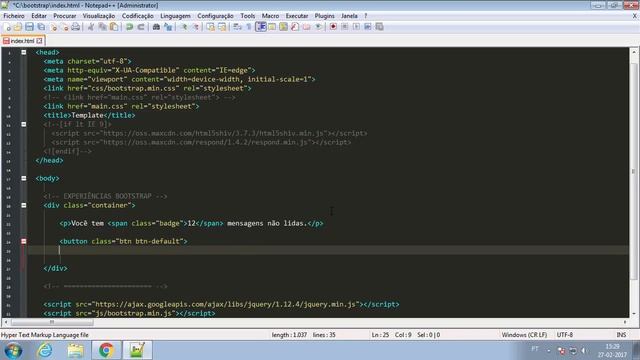Toggle file monitoring eye icon

[x=318, y=27]
